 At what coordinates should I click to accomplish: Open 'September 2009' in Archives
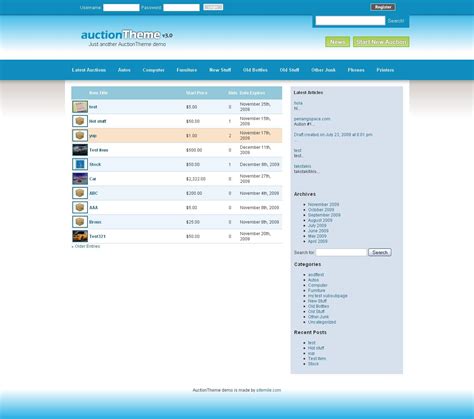tap(324, 215)
